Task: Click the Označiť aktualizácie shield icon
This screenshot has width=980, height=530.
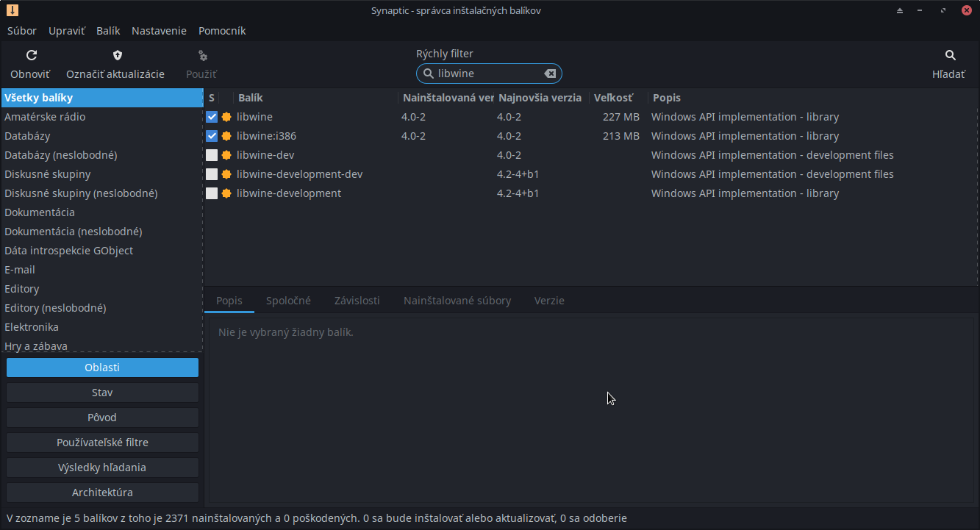Action: pos(117,55)
